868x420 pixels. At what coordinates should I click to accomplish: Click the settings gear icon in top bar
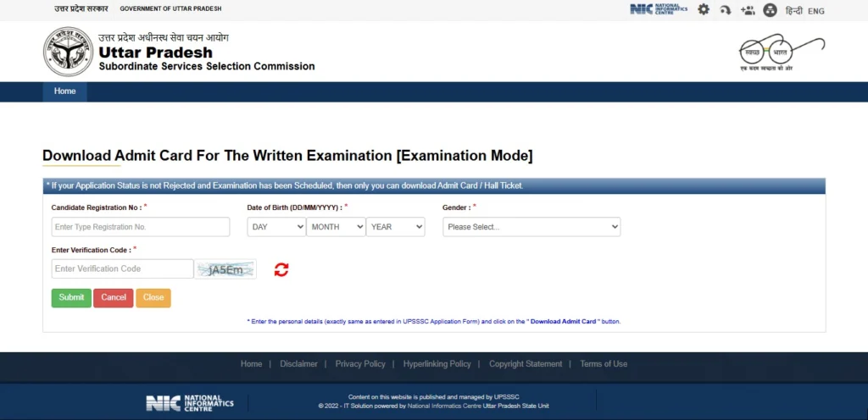click(704, 10)
